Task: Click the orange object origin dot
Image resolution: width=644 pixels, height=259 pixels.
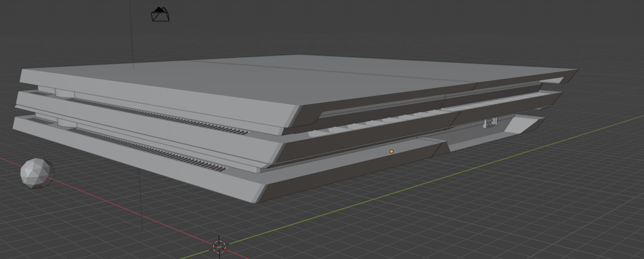Action: tap(391, 151)
